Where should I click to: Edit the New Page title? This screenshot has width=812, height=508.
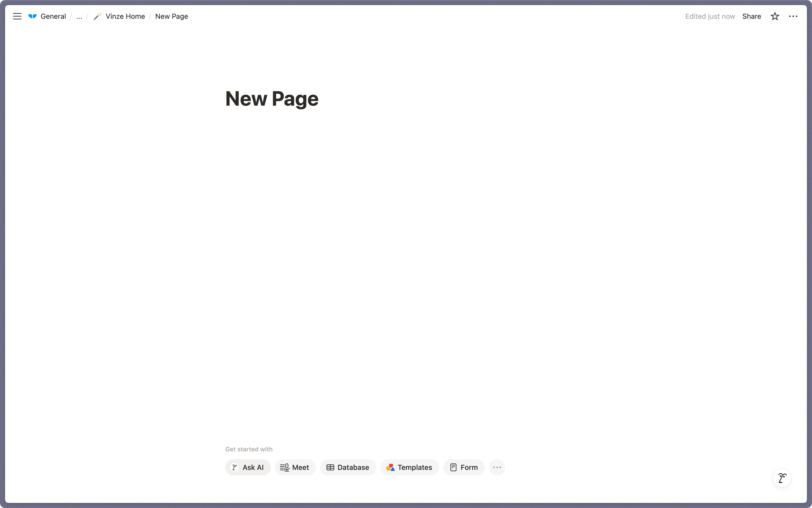[272, 99]
